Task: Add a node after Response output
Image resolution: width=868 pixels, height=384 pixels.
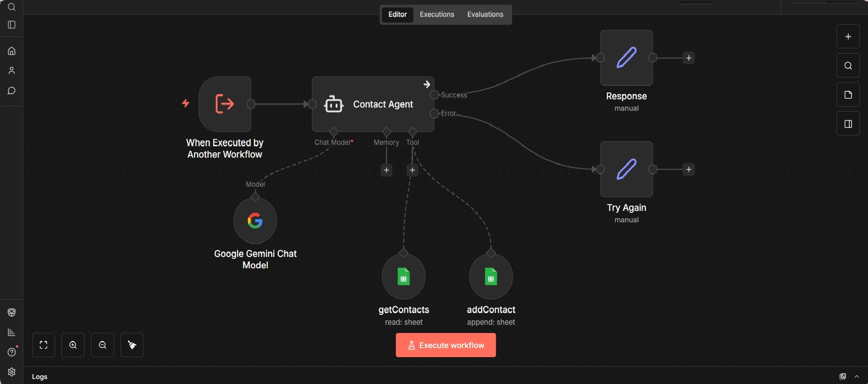Action: click(x=689, y=58)
